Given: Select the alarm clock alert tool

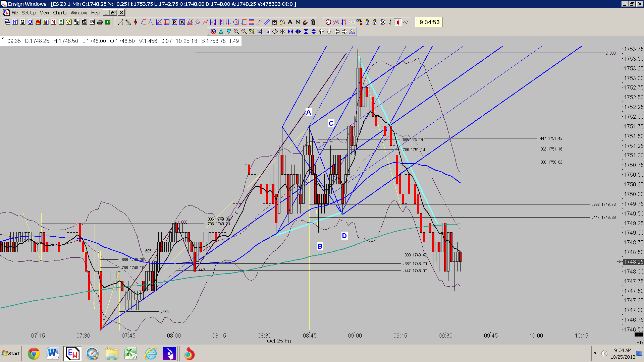Looking at the screenshot, I should point(274,22).
